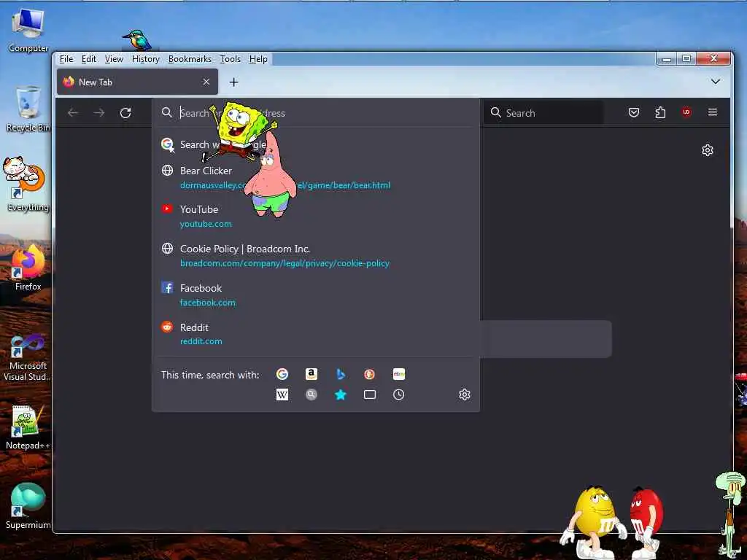The image size is (747, 560).
Task: Search this time with Wikipedia icon
Action: pos(282,394)
